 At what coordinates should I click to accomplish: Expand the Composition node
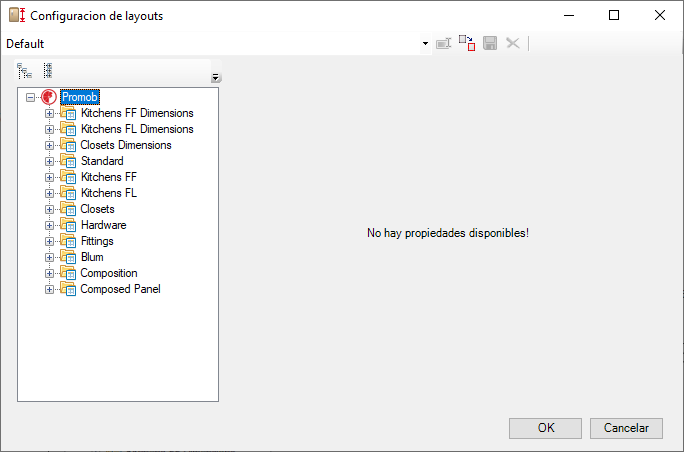[x=49, y=274]
